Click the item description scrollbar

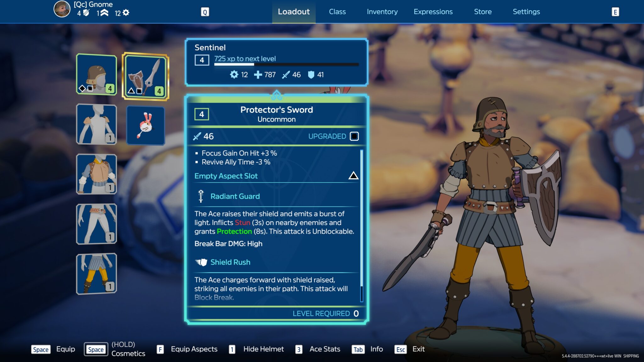tap(362, 226)
